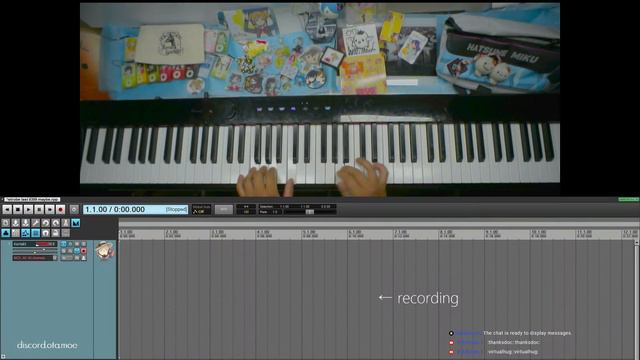Screen dimensions: 640x360
Task: Toggle the ripple editing toolbar icon
Action: [16, 233]
